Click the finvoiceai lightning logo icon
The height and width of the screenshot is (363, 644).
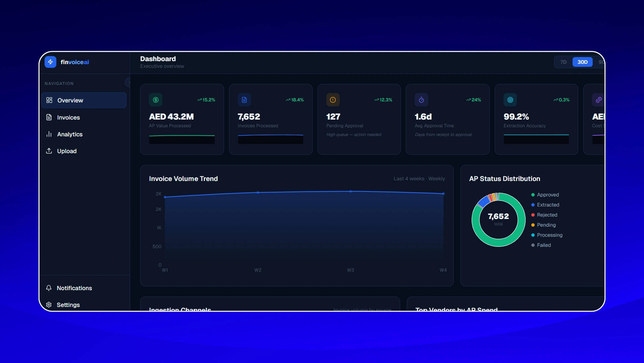50,62
